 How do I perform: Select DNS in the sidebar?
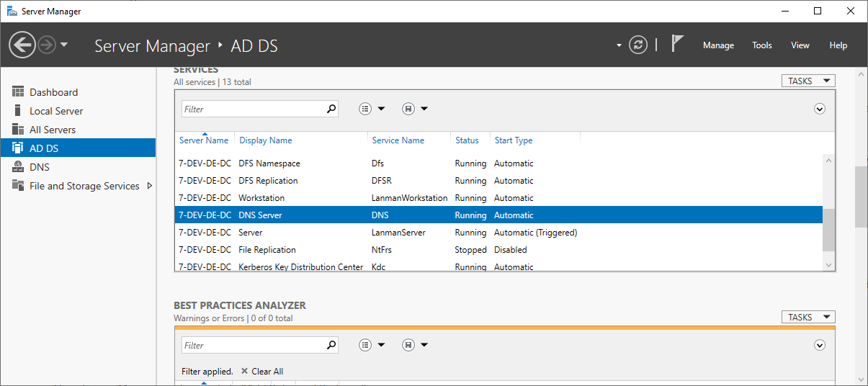click(78, 167)
